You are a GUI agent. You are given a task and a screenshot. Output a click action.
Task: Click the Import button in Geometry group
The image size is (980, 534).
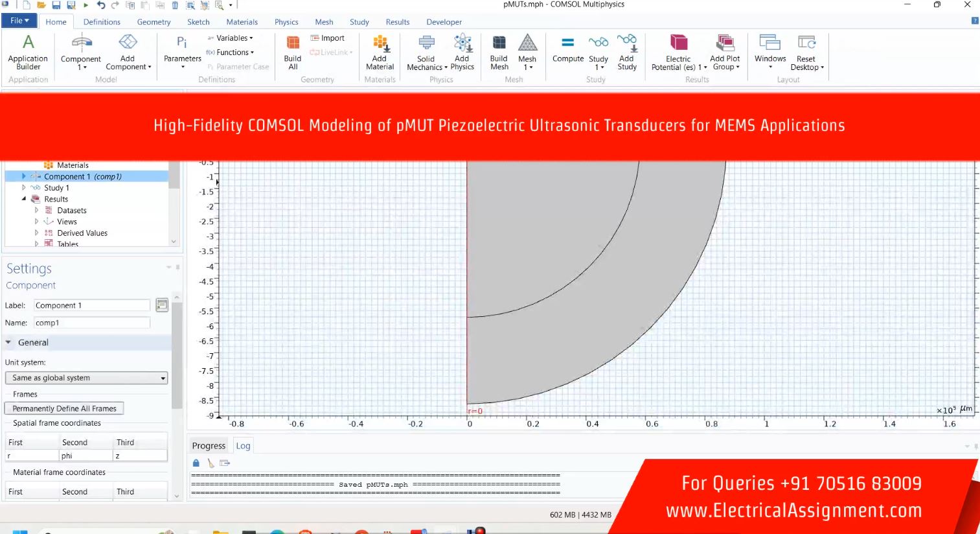[328, 38]
